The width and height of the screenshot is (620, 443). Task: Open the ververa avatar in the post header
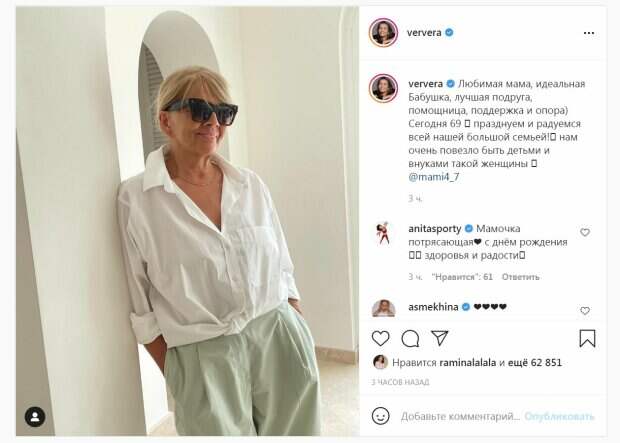[x=383, y=32]
